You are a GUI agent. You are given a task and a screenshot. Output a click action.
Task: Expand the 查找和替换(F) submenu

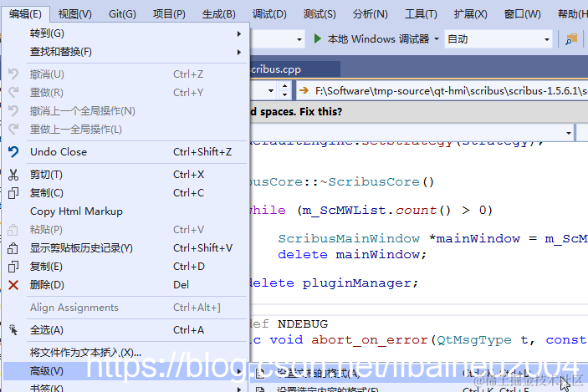(x=125, y=52)
